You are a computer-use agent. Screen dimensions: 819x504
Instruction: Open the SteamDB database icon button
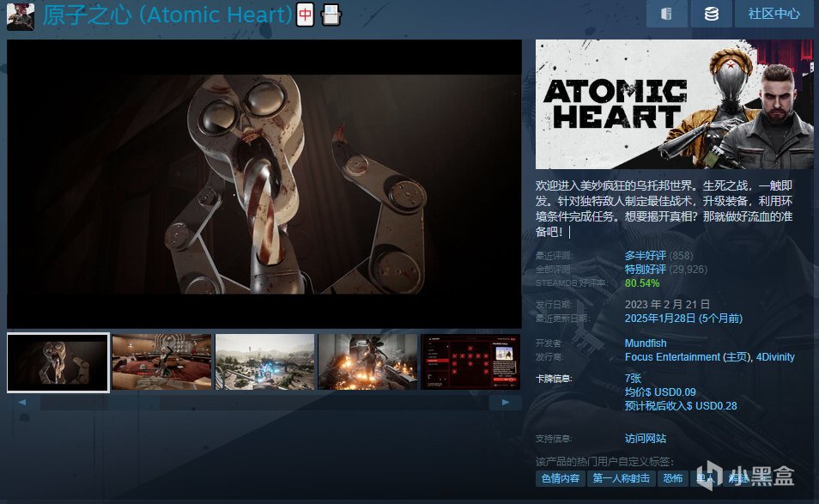point(712,14)
